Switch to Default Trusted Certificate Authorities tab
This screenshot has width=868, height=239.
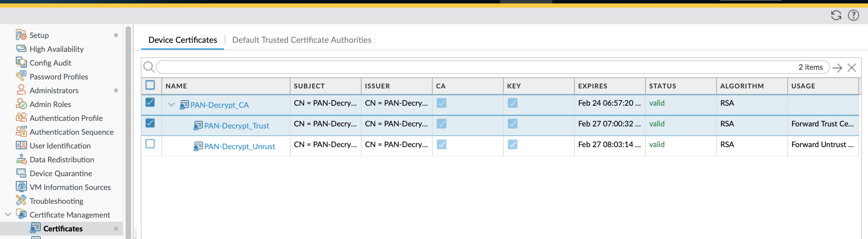pos(302,40)
